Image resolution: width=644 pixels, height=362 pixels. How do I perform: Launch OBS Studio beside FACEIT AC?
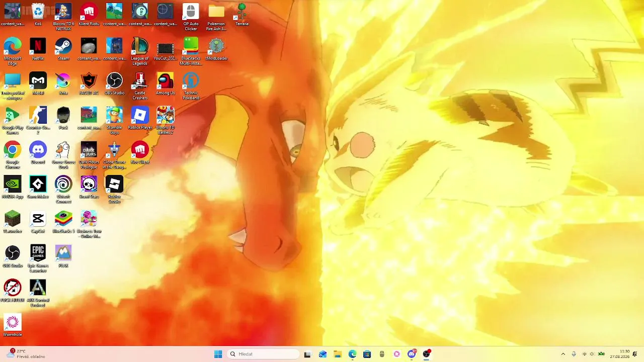click(114, 84)
